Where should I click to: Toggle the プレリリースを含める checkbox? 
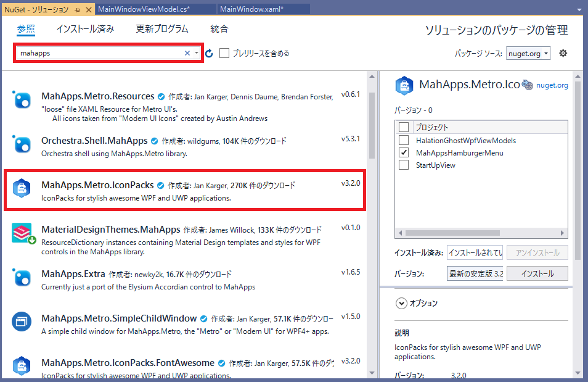(224, 53)
